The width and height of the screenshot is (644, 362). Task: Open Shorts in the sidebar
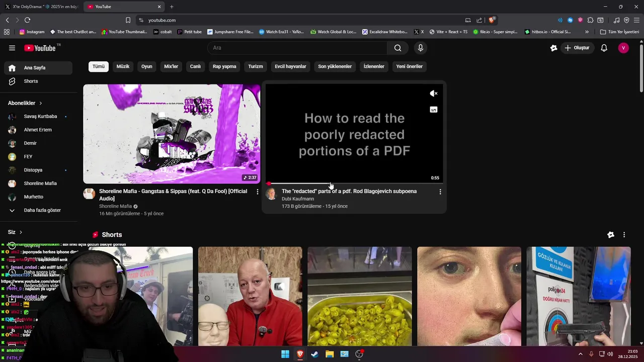(x=38, y=81)
